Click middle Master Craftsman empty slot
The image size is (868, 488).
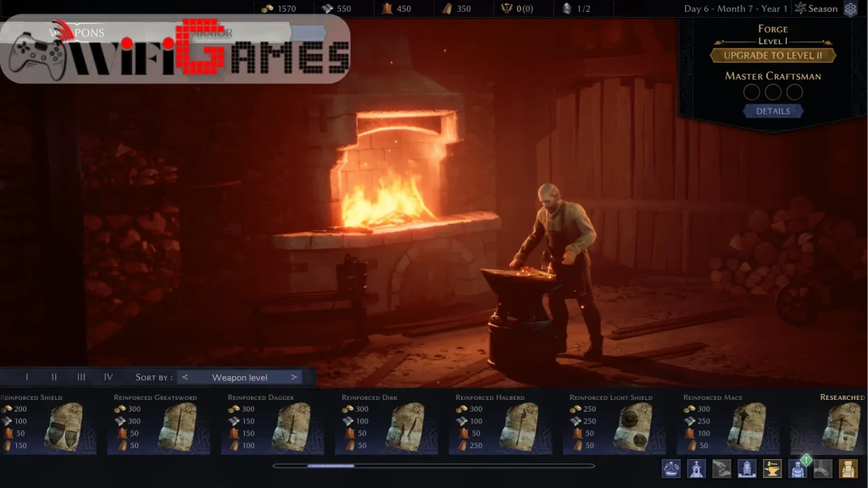(x=773, y=91)
